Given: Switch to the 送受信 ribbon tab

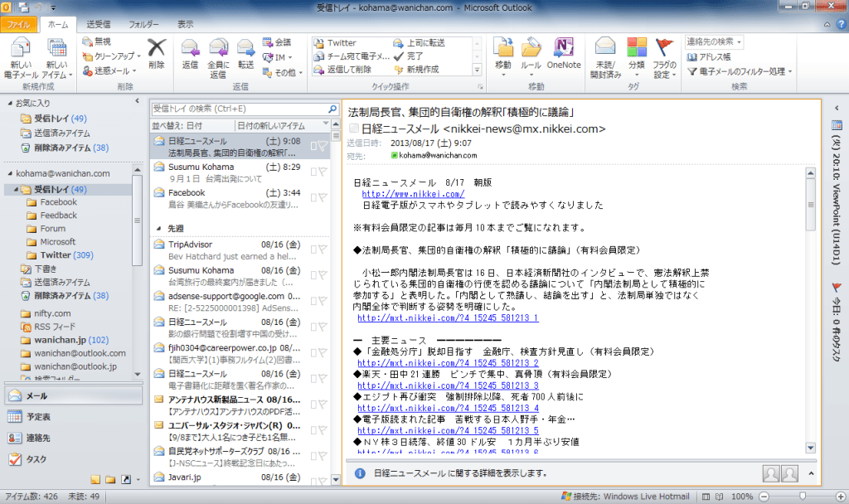Looking at the screenshot, I should [98, 24].
